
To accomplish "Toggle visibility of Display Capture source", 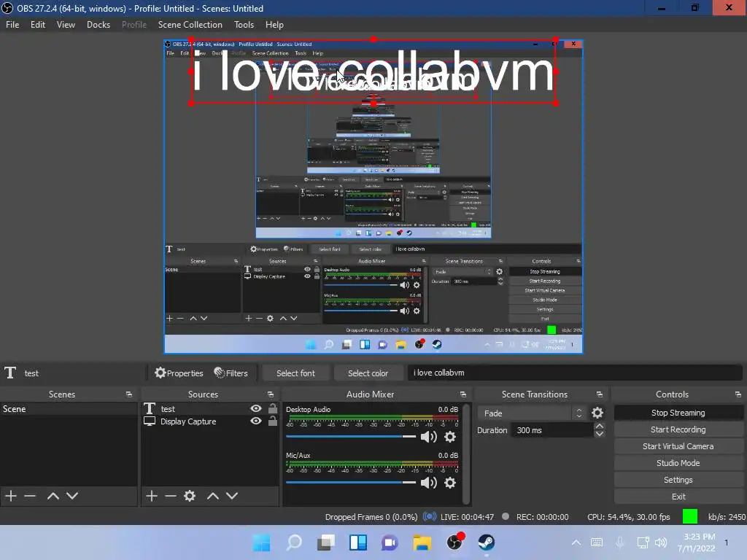I will coord(256,421).
